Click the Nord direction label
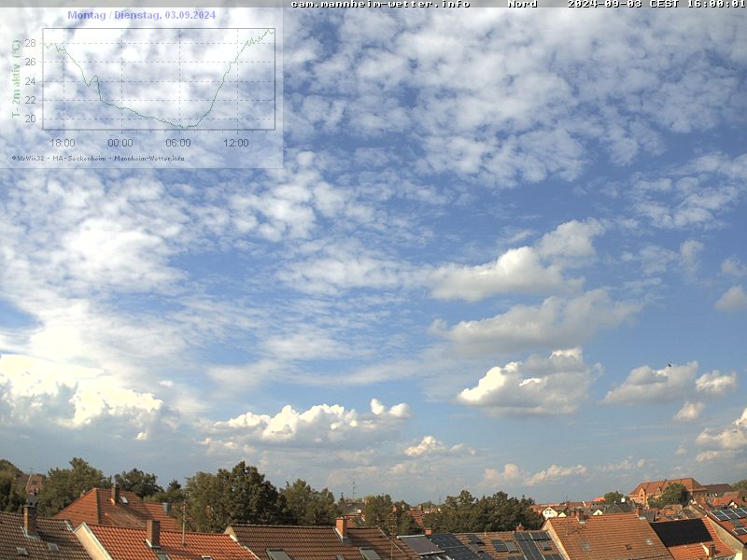Viewport: 747px width, 560px height. [x=522, y=4]
